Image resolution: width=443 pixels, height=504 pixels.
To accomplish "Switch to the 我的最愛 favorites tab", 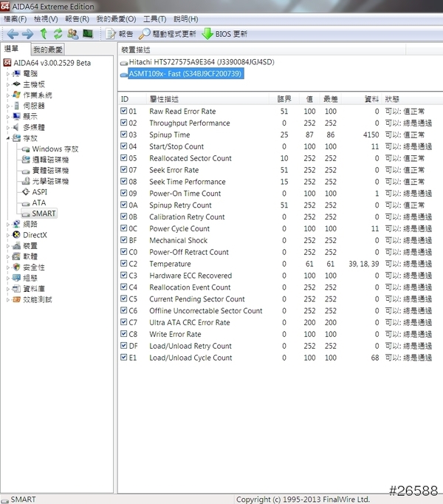I will 48,50.
